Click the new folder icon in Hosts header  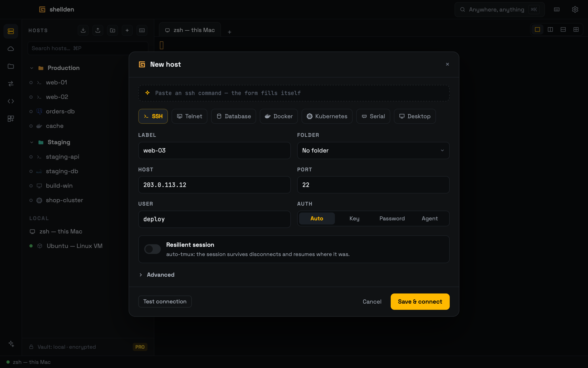[x=113, y=30]
